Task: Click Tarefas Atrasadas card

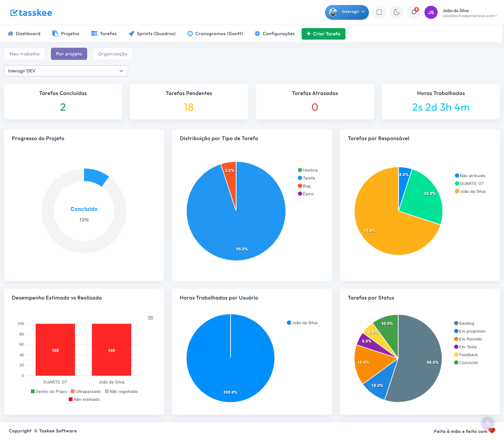Action: [x=315, y=102]
